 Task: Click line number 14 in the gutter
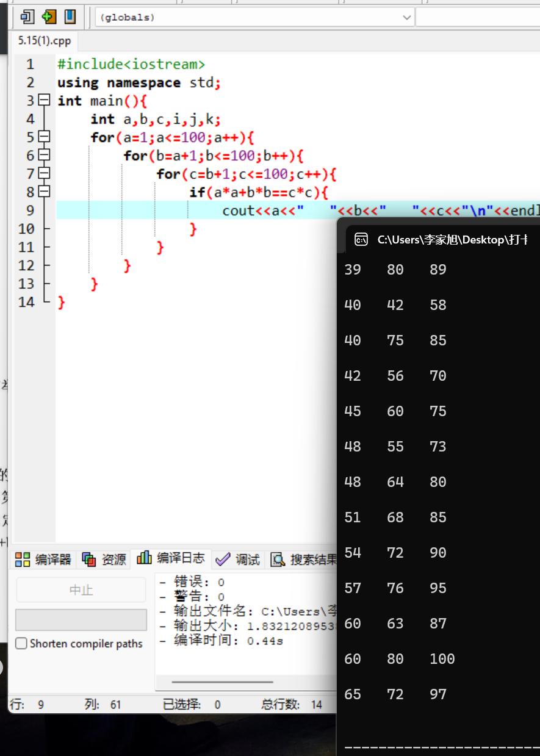pos(26,302)
